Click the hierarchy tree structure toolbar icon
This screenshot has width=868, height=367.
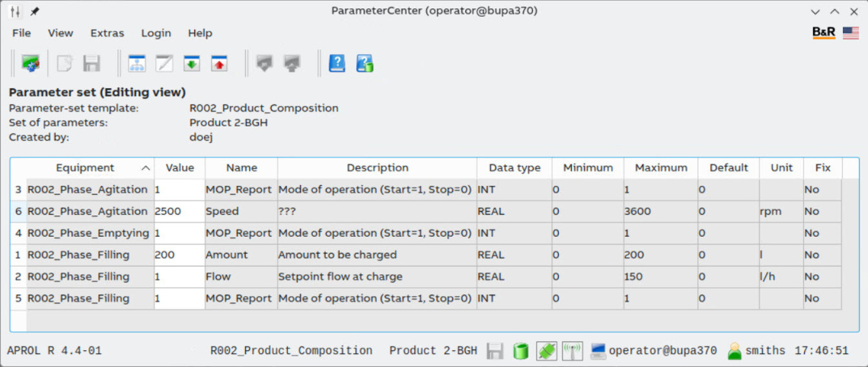[x=137, y=64]
